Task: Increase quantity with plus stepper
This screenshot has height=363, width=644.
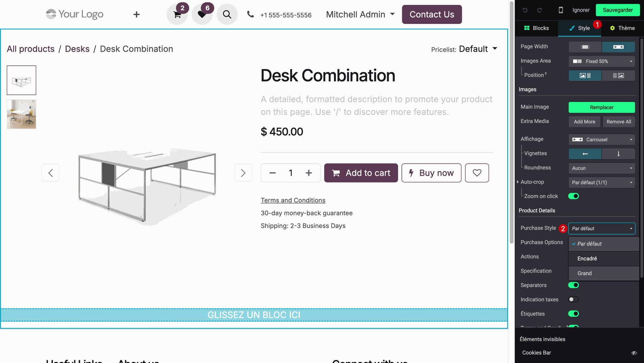Action: click(309, 173)
